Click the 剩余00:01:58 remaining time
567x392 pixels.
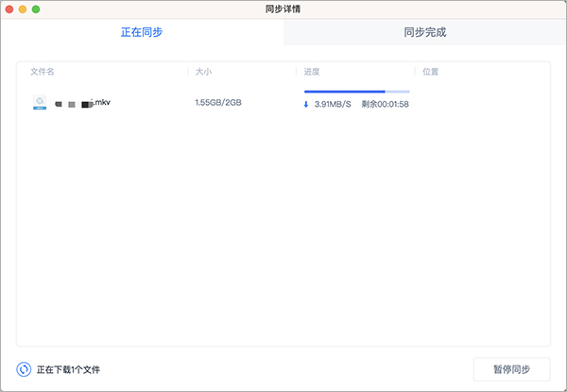tap(386, 105)
